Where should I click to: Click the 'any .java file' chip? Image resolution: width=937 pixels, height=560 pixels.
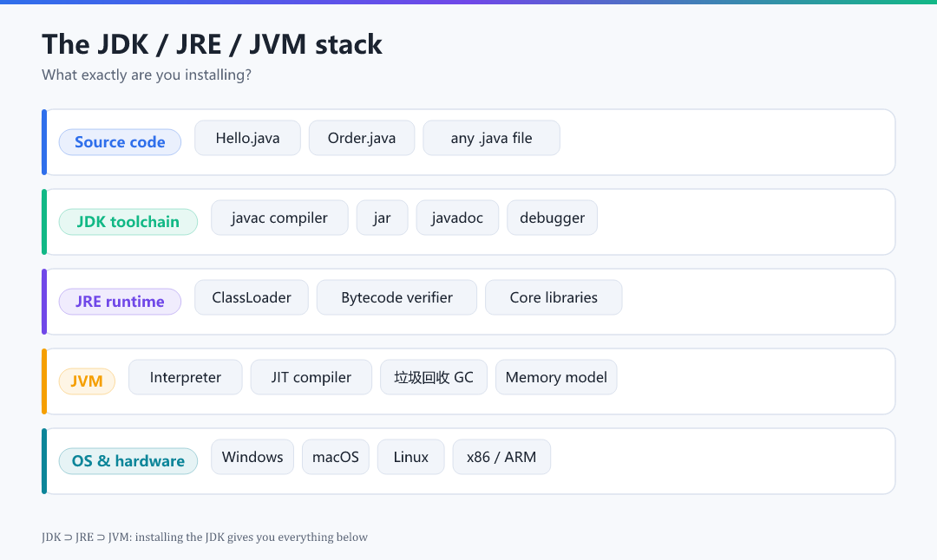[491, 138]
